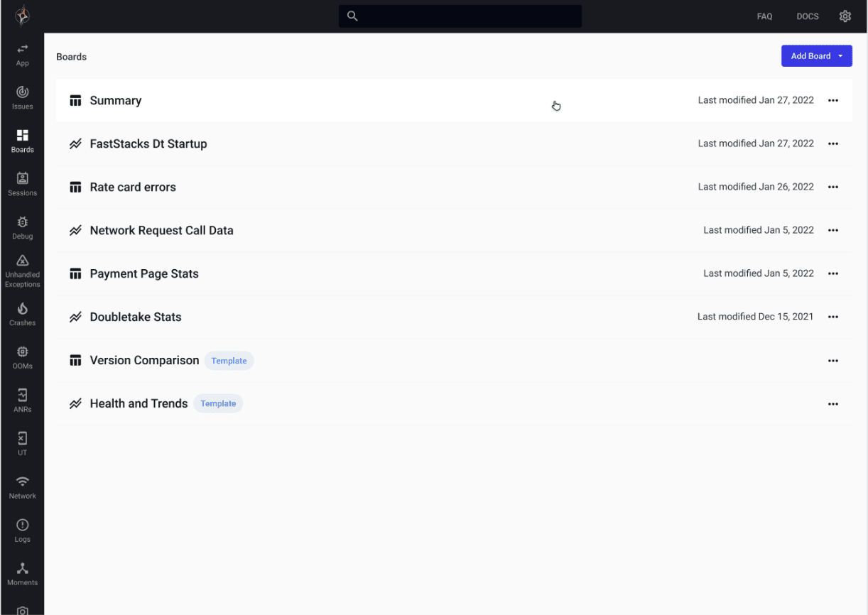
Task: Open the Version Comparison template board
Action: [x=454, y=360]
